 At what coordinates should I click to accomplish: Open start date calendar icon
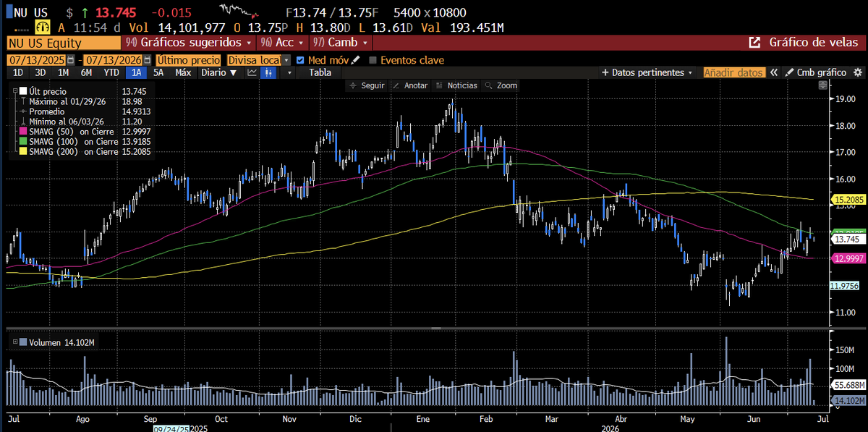pyautogui.click(x=71, y=60)
